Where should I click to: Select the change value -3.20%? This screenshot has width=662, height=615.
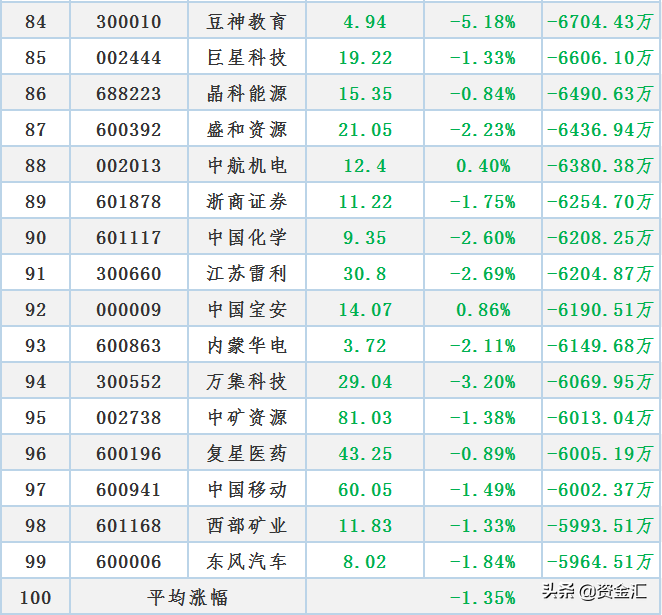(483, 382)
